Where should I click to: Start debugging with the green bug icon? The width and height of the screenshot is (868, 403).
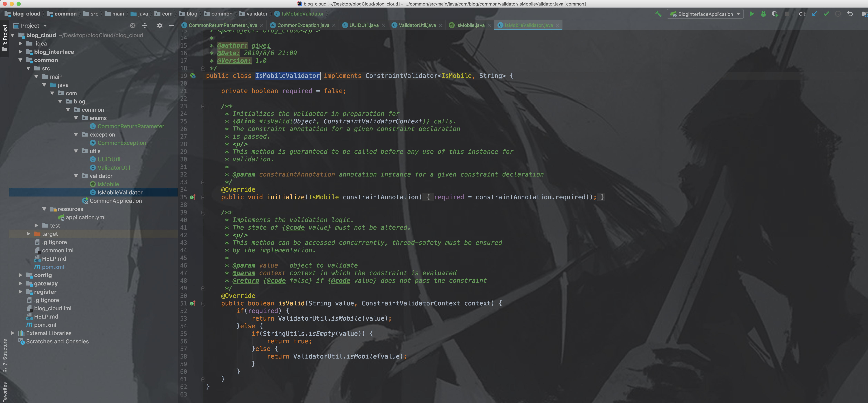coord(763,14)
